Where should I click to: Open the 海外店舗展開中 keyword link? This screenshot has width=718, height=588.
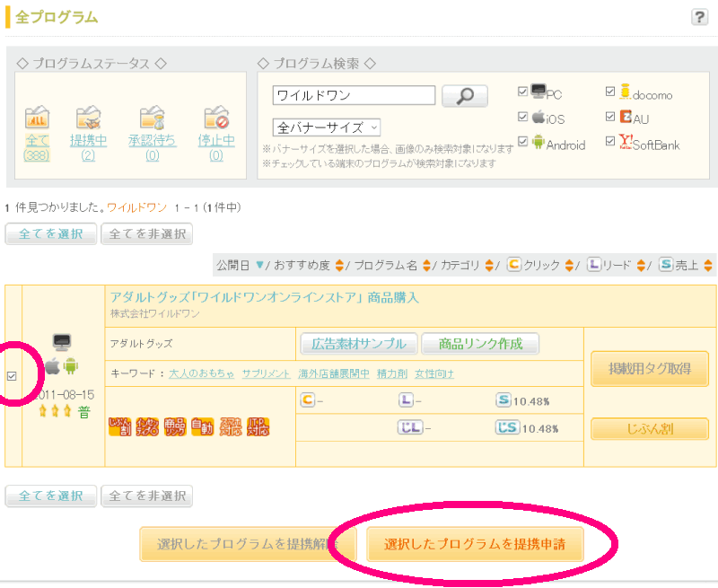334,373
